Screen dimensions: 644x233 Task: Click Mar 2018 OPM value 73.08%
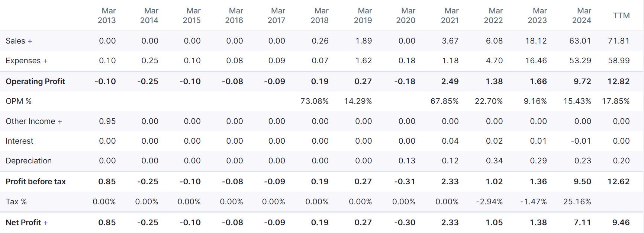point(315,101)
